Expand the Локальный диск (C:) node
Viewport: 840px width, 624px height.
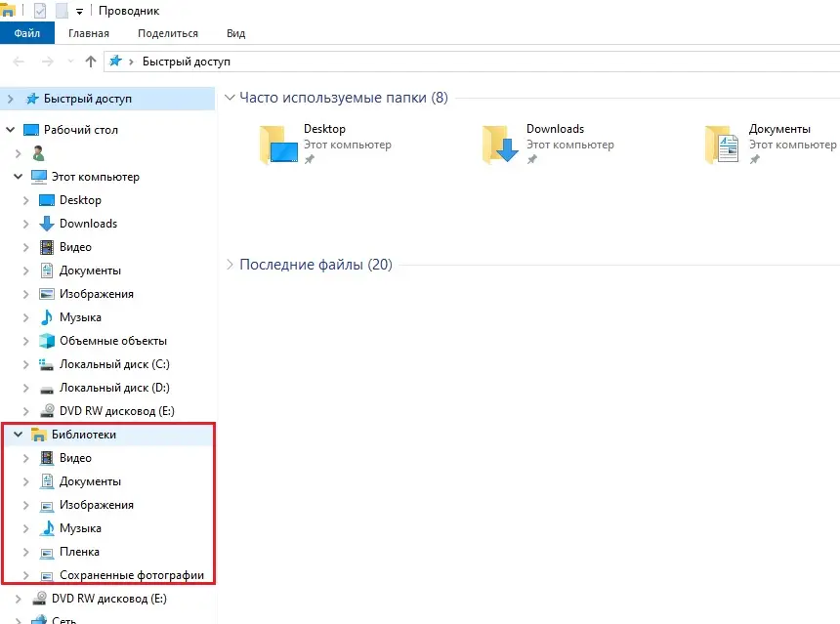tap(25, 364)
